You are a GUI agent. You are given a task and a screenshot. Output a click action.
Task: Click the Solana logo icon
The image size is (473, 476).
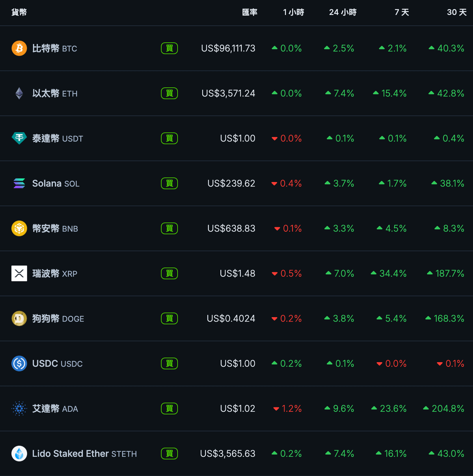click(x=19, y=183)
